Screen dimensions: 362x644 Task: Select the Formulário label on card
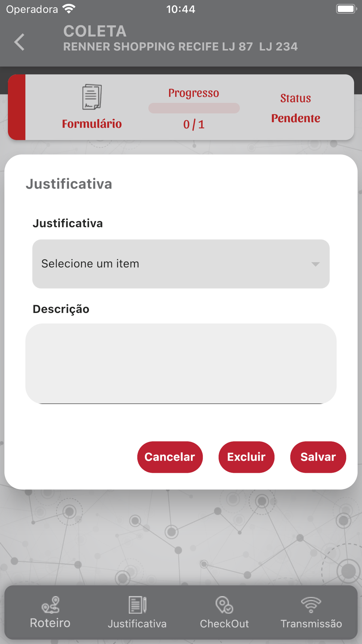pos(92,124)
